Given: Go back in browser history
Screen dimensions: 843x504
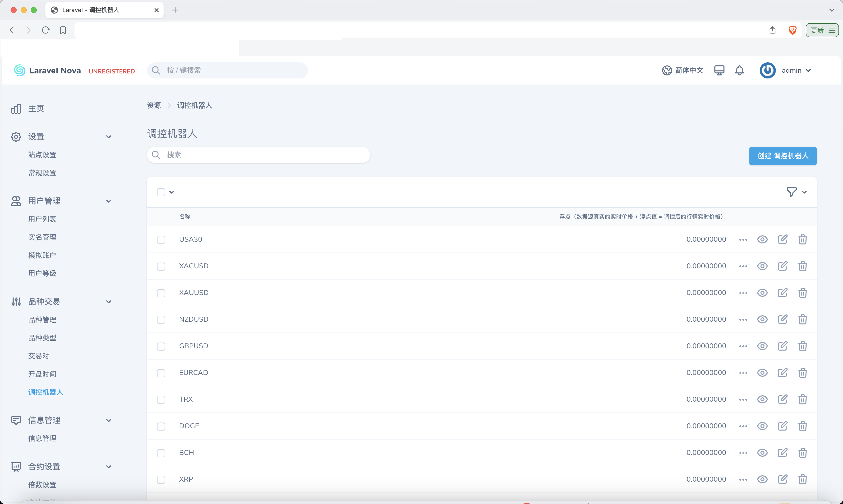Looking at the screenshot, I should pos(12,30).
